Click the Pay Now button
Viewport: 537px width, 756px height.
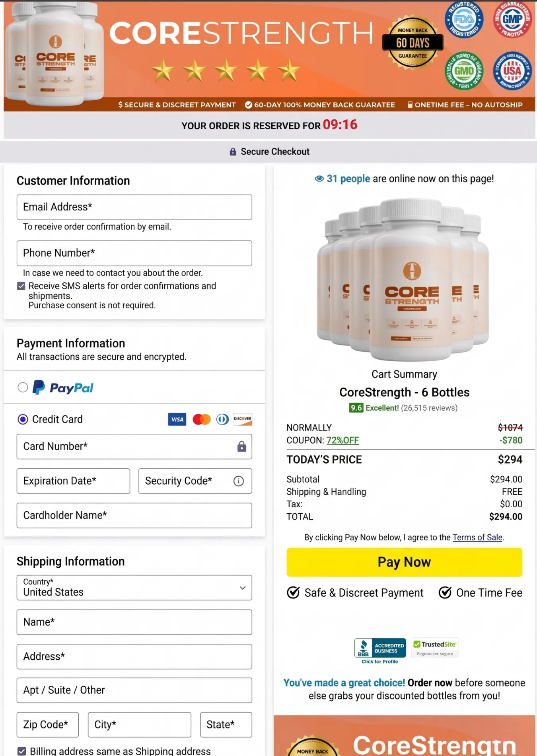click(x=404, y=562)
